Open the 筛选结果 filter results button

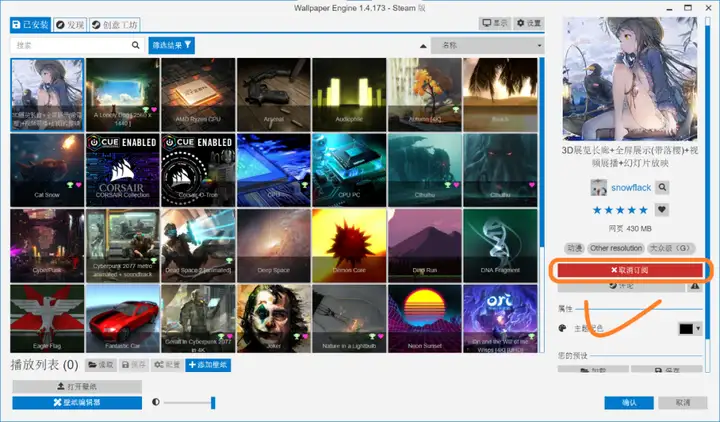click(x=172, y=45)
